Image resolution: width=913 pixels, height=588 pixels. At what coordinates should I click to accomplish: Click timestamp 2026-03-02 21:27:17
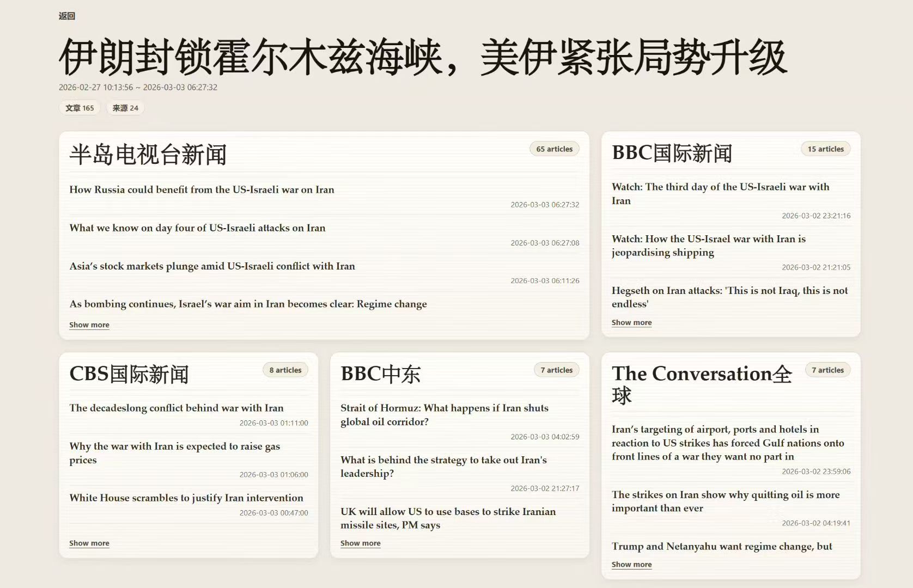point(545,488)
